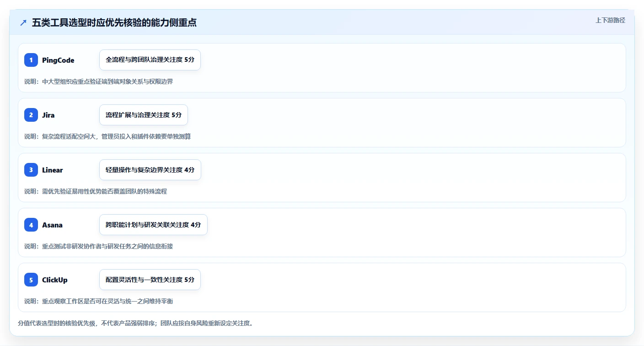644x346 pixels.
Task: Click the Linear tool name
Action: pos(53,170)
